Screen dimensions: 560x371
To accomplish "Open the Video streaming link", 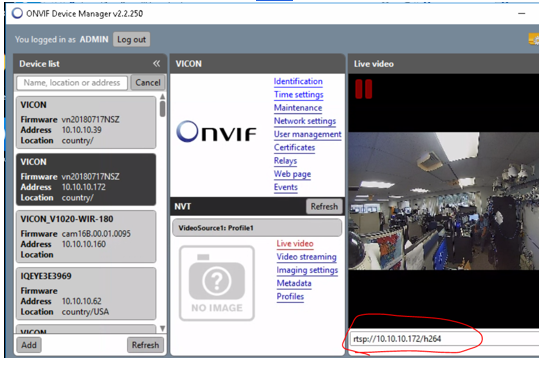I will (x=306, y=257).
